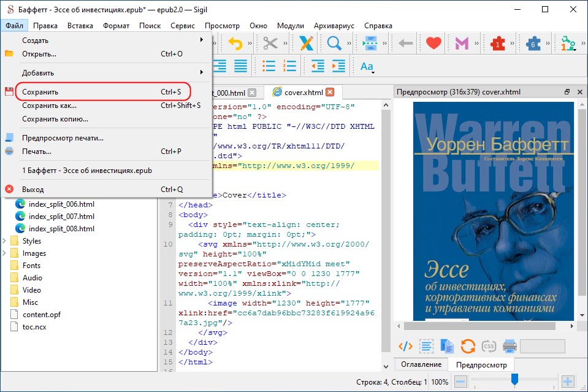The width and height of the screenshot is (588, 392).
Task: Run blue puzzle plugin number 6
Action: (533, 44)
